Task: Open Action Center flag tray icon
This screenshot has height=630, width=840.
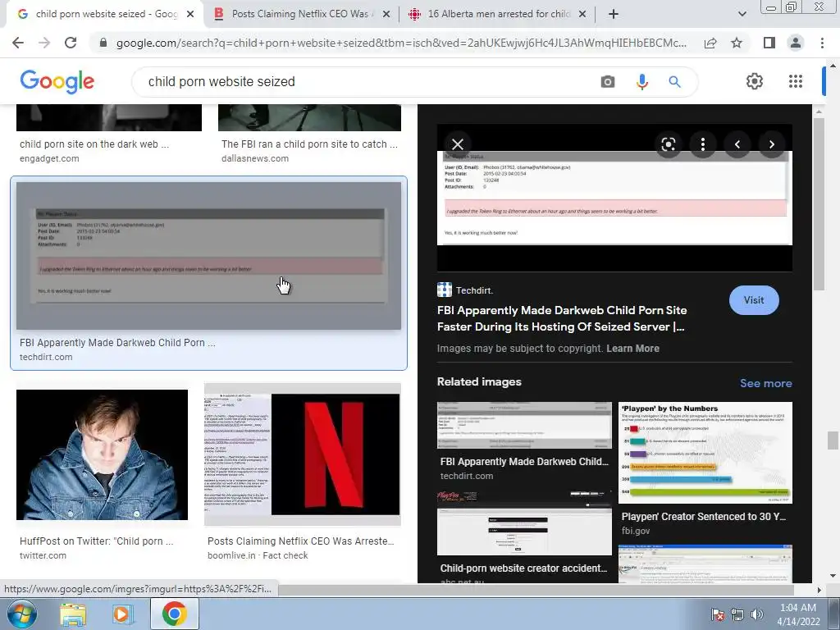Action: point(718,614)
